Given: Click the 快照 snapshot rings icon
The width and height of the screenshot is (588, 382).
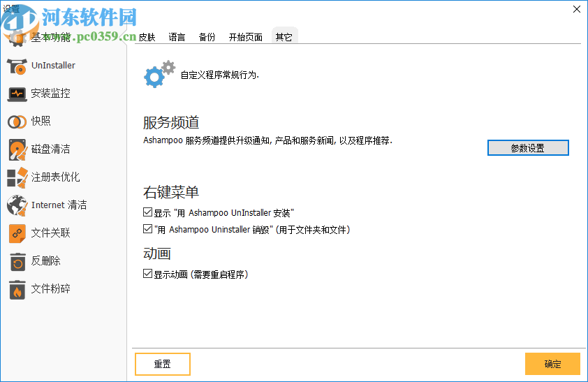Looking at the screenshot, I should 17,122.
